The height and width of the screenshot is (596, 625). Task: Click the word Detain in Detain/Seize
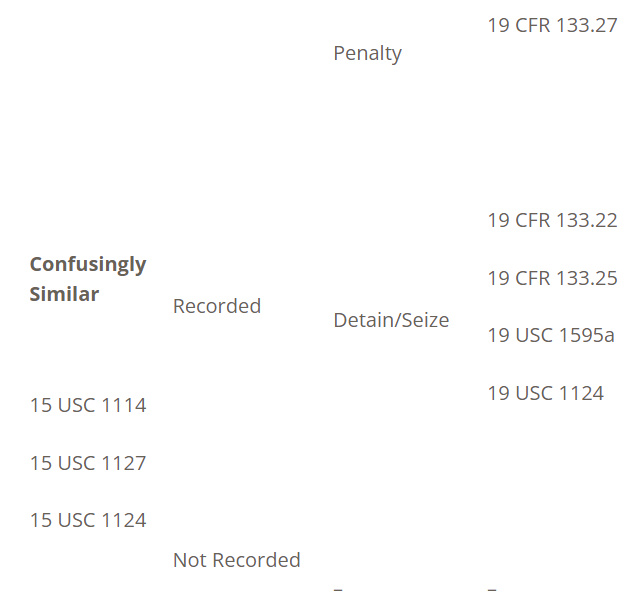(360, 320)
